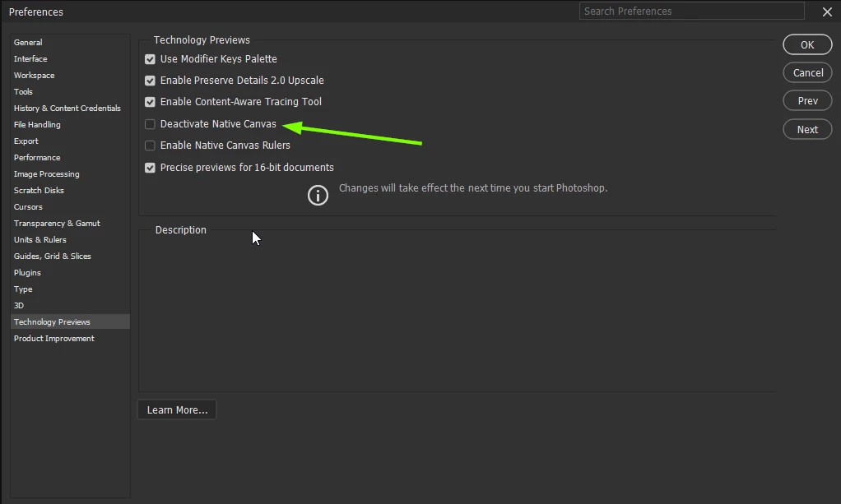Open Guides, Grid & Slices preferences
841x504 pixels.
click(70, 257)
